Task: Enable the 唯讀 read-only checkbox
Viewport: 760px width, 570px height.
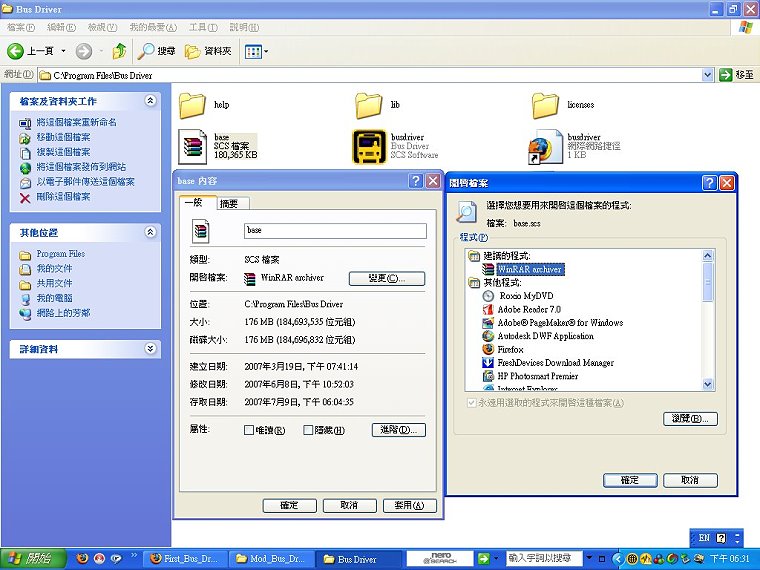Action: [249, 431]
